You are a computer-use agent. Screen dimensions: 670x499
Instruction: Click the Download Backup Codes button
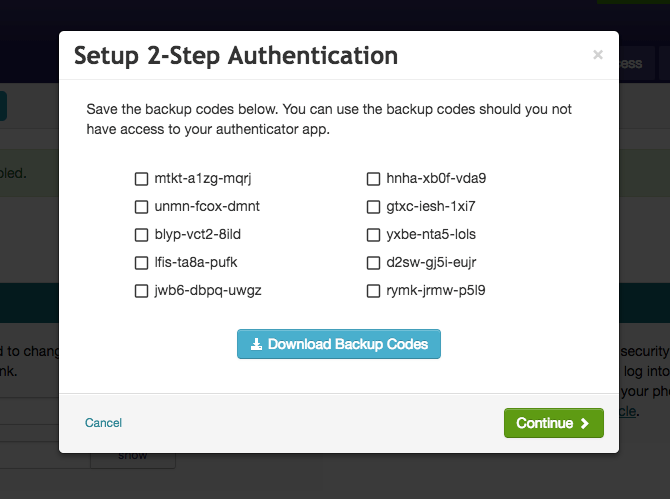[339, 344]
